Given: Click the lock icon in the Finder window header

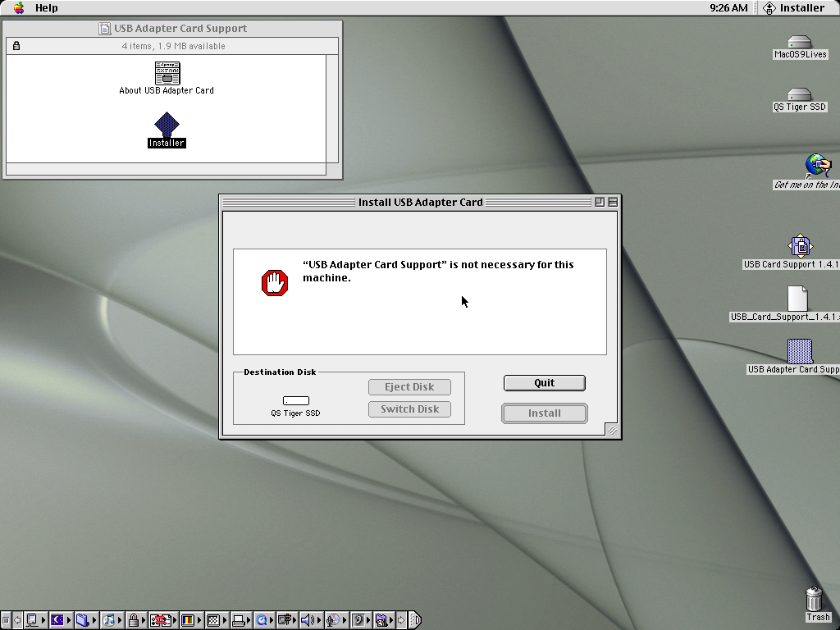Looking at the screenshot, I should 16,46.
